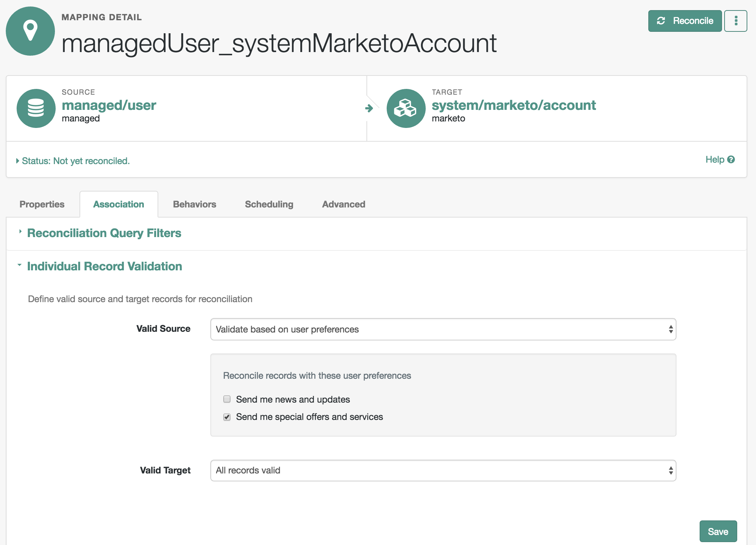Viewport: 756px width, 545px height.
Task: Open the Valid Target dropdown
Action: (x=443, y=471)
